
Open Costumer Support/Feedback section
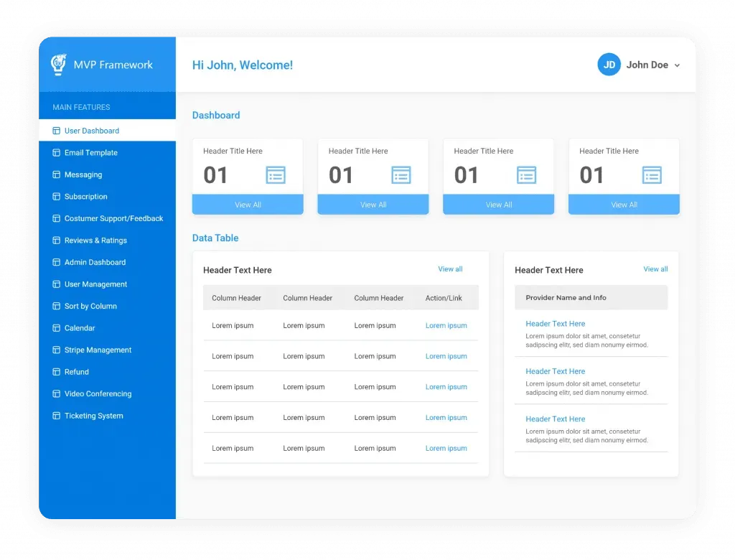click(x=108, y=218)
